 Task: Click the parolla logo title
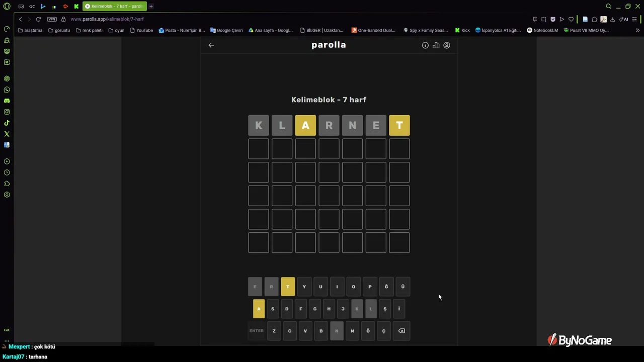[329, 45]
